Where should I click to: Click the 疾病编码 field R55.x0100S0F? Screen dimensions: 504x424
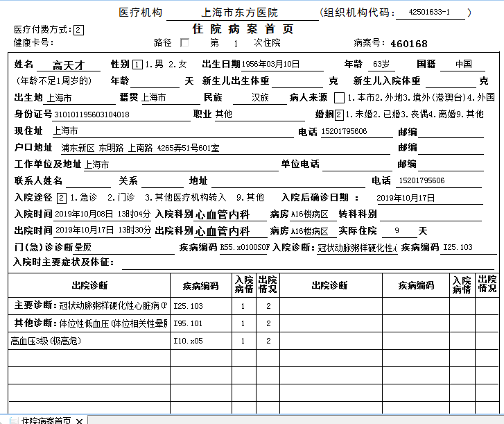tap(243, 248)
